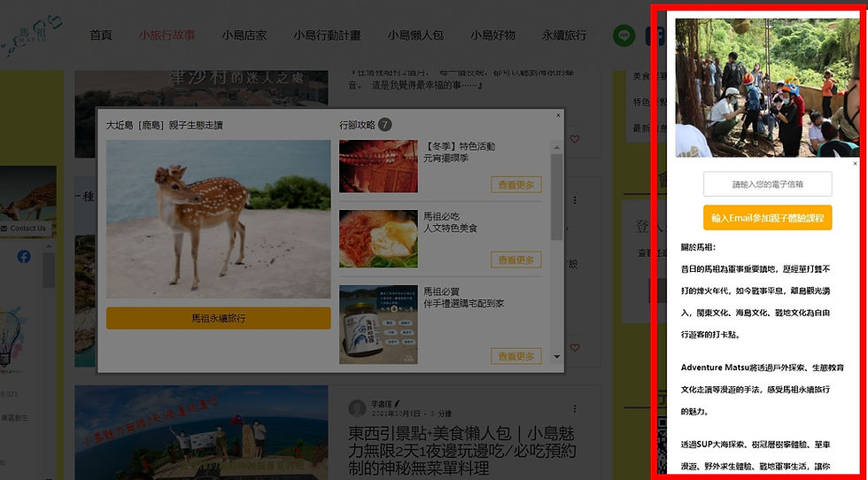The height and width of the screenshot is (480, 868).
Task: Click the 關於馬祖 heading in side panel
Action: (x=698, y=247)
